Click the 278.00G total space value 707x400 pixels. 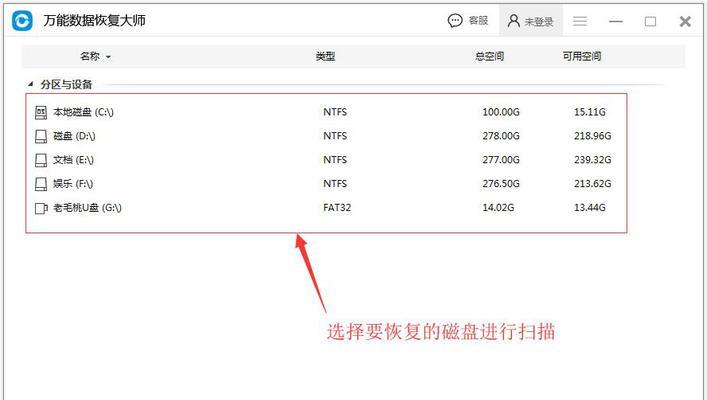tap(501, 136)
